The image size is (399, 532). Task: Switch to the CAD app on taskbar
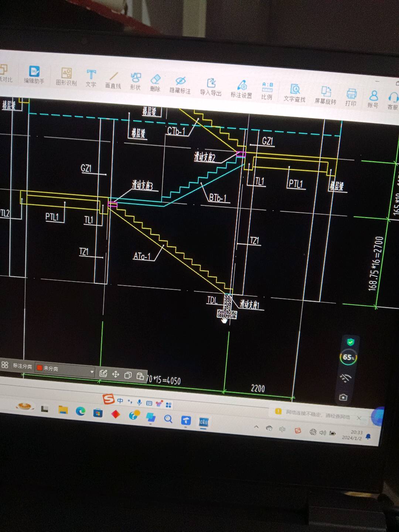coord(204,422)
